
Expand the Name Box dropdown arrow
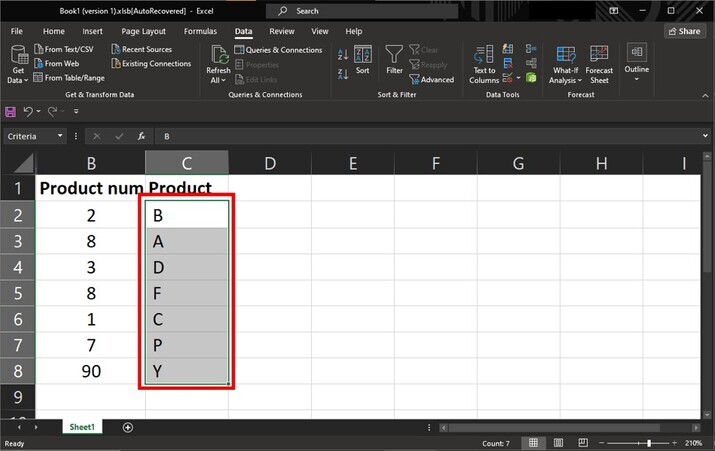(60, 136)
